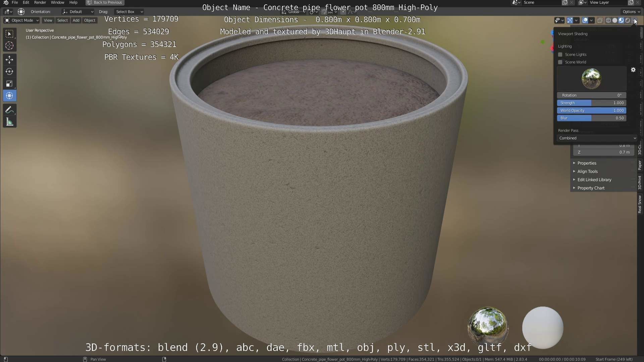Toggle X-Ray display
The image size is (644, 362).
tap(600, 20)
